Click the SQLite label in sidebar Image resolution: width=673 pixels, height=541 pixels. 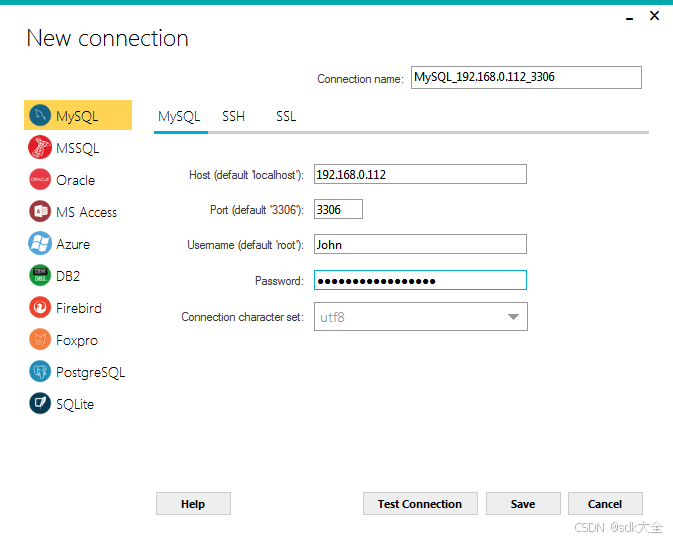pyautogui.click(x=75, y=404)
